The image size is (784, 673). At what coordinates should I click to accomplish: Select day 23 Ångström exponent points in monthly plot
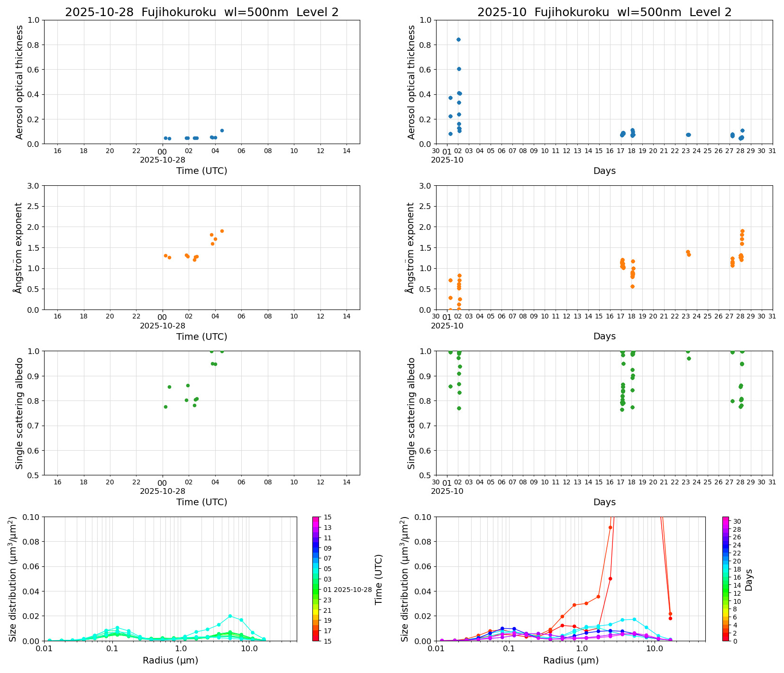pos(688,253)
